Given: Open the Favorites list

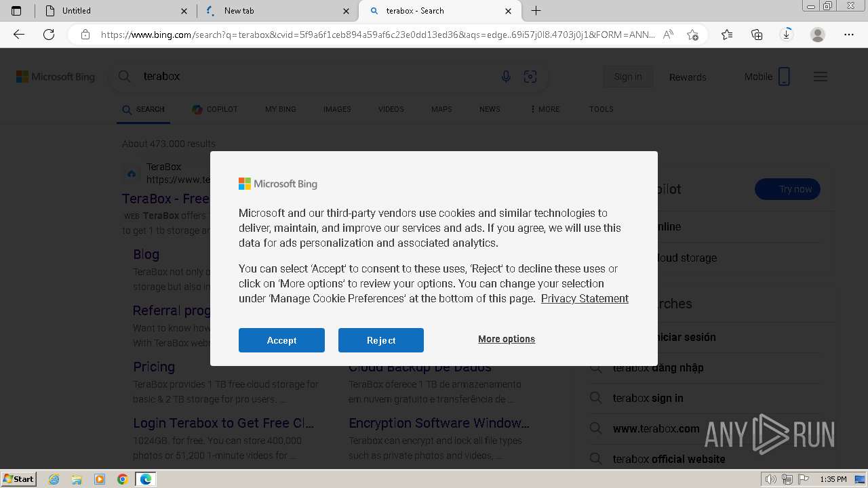Looking at the screenshot, I should tap(727, 35).
